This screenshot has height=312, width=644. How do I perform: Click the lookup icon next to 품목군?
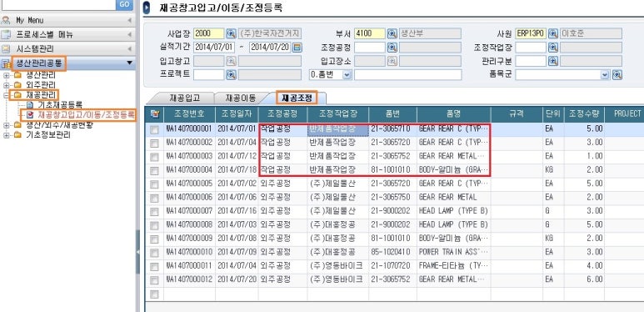pos(617,75)
